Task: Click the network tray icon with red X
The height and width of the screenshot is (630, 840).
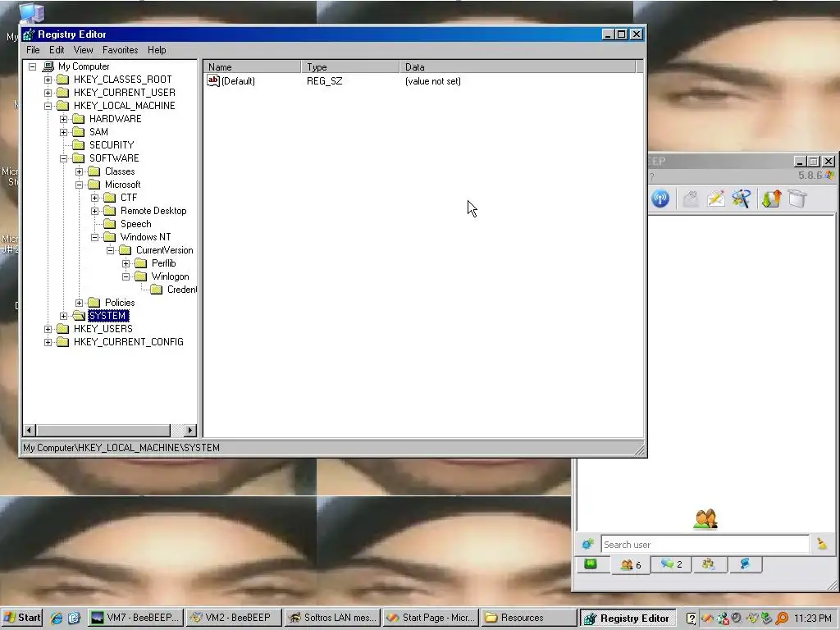Action: coord(722,619)
